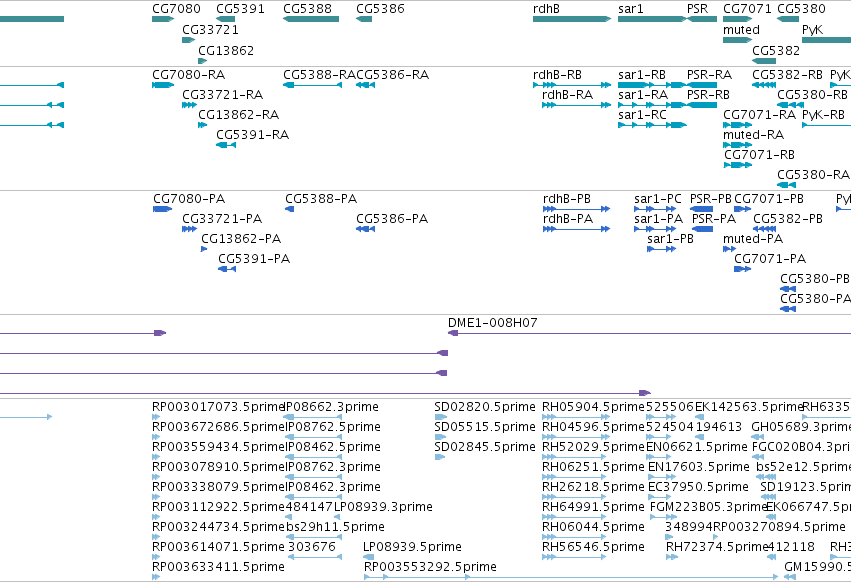Click the 303676 EST label
Screen dimensions: 851x582
pos(312,546)
